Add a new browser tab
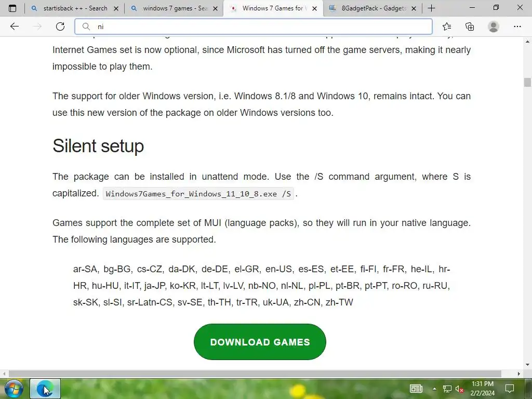532x399 pixels. pyautogui.click(x=431, y=8)
